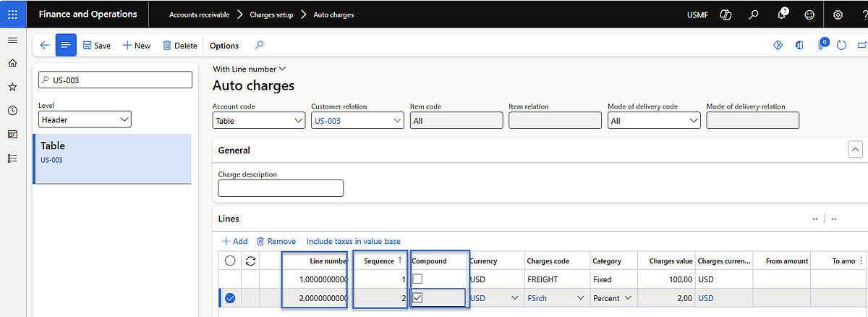Open Modules list icon in sidebar
Image resolution: width=868 pixels, height=317 pixels.
tap(12, 158)
